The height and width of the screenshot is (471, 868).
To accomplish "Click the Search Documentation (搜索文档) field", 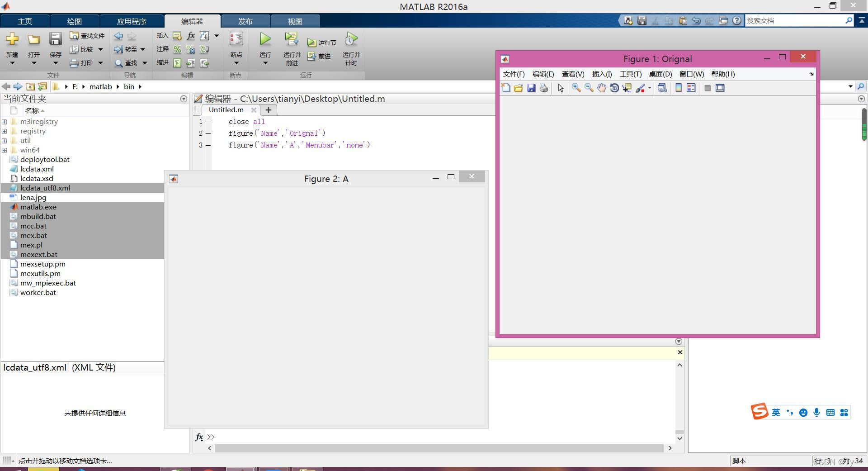I will tap(794, 20).
